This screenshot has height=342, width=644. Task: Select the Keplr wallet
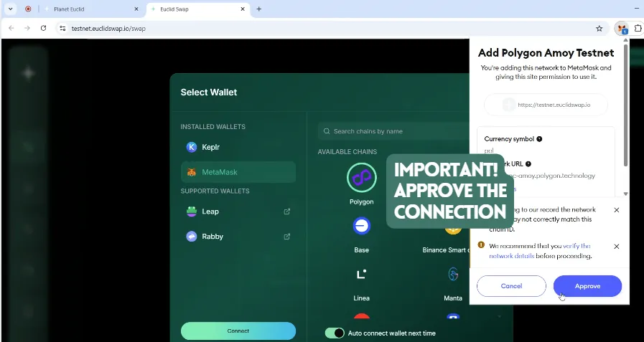[238, 147]
